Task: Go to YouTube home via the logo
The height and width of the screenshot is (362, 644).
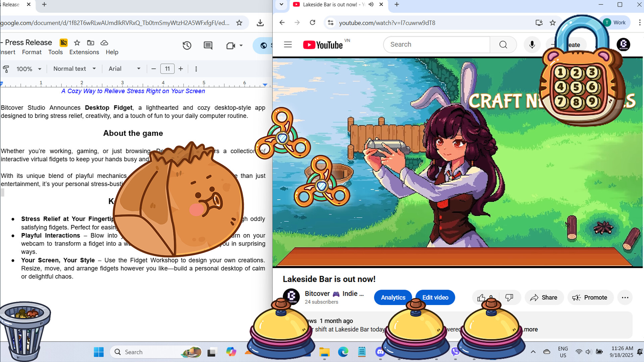Action: (x=323, y=44)
